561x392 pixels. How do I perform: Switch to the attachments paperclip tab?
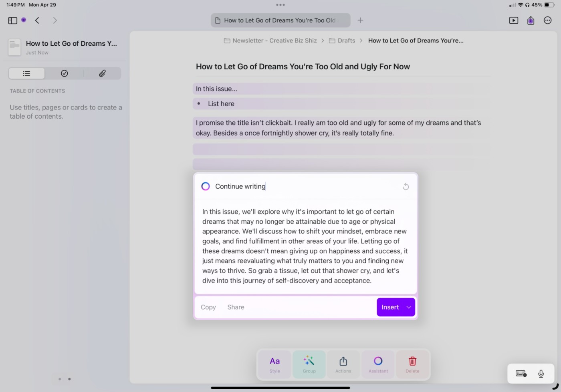102,73
